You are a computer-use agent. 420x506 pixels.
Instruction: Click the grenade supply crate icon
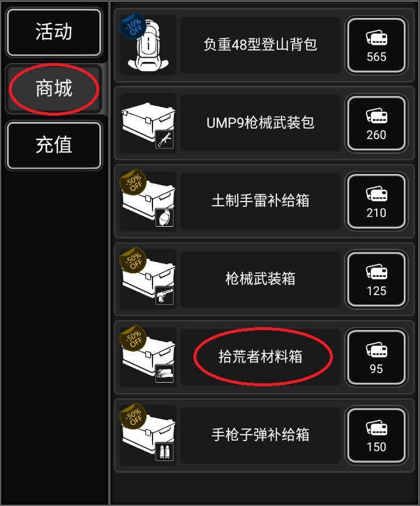148,202
